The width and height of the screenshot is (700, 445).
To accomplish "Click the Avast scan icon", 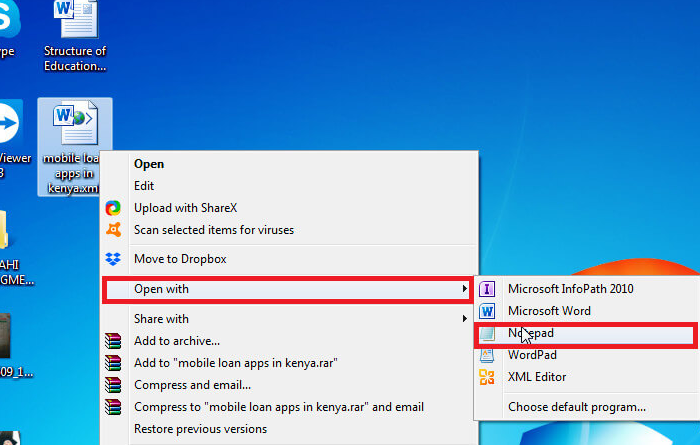I will tap(113, 229).
